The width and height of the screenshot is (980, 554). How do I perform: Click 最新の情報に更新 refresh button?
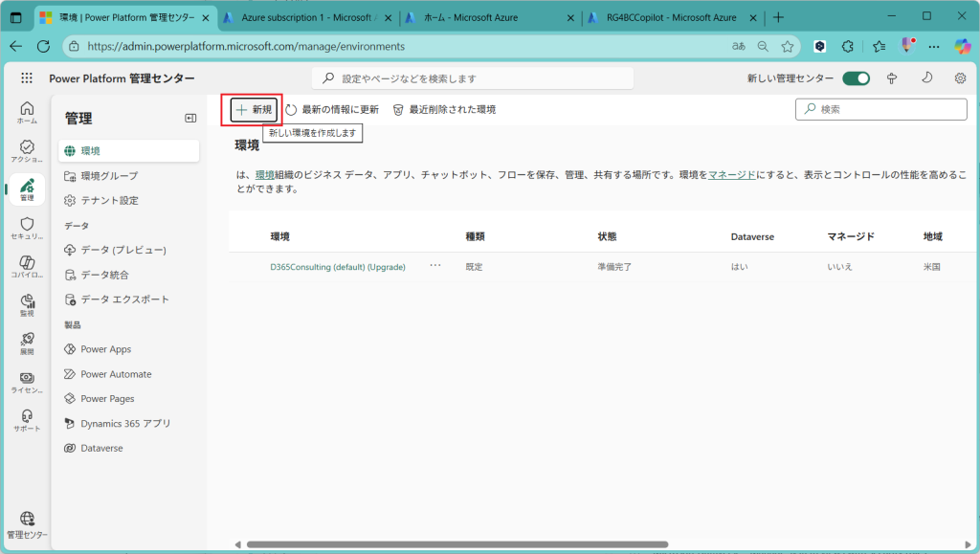click(x=332, y=110)
